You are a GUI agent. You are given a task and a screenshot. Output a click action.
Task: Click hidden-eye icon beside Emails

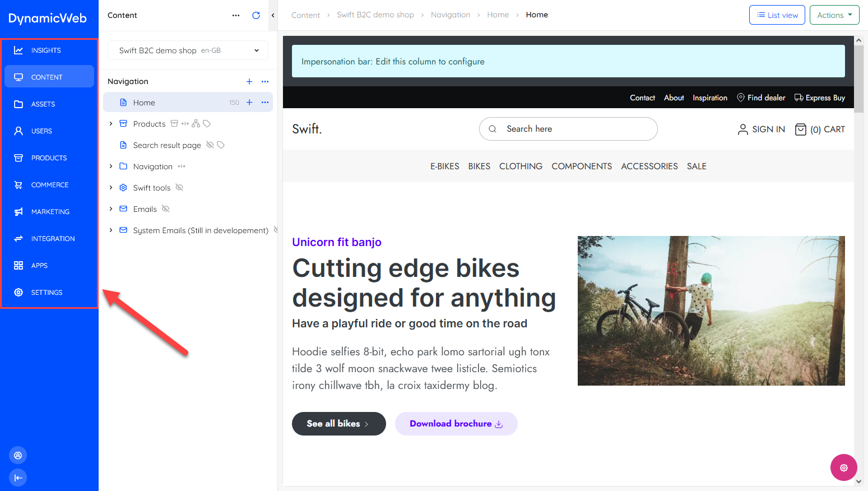coord(165,209)
